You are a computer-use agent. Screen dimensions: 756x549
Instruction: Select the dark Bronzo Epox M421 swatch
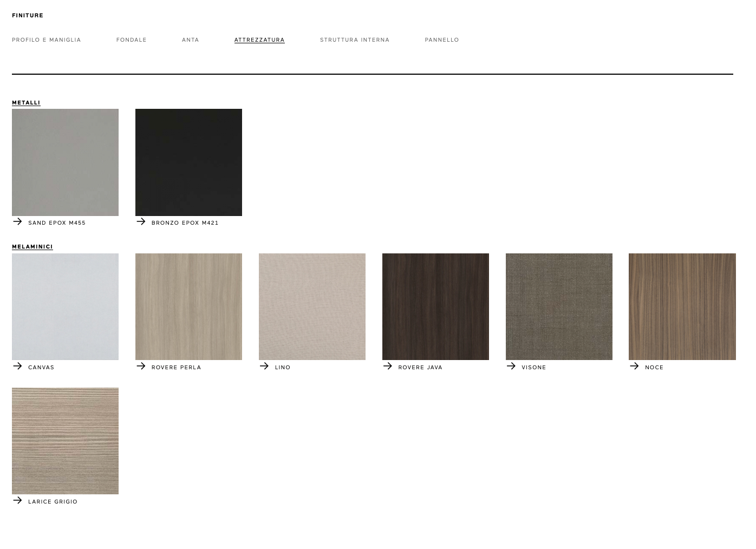pos(188,162)
